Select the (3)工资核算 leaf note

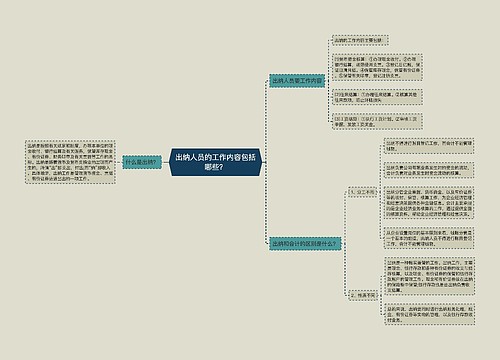(x=377, y=121)
